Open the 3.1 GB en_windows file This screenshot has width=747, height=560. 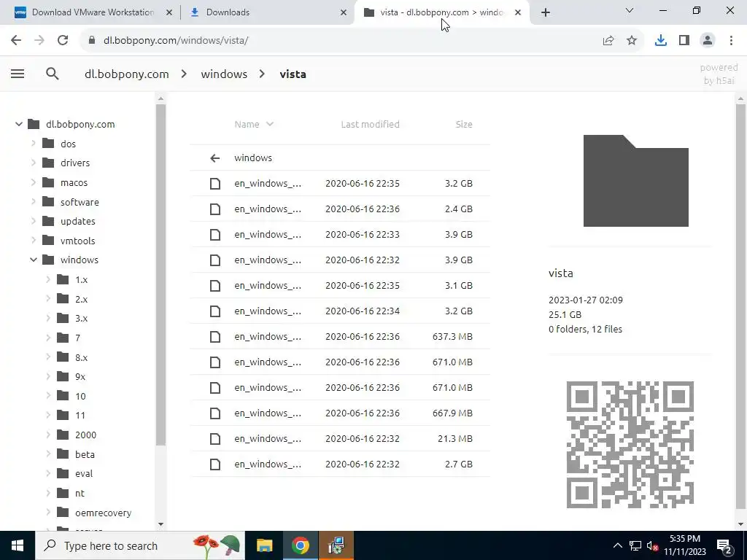click(340, 286)
